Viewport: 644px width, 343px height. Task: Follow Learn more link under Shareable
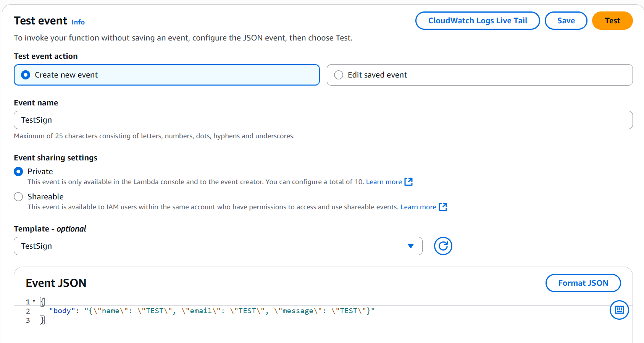pos(418,207)
